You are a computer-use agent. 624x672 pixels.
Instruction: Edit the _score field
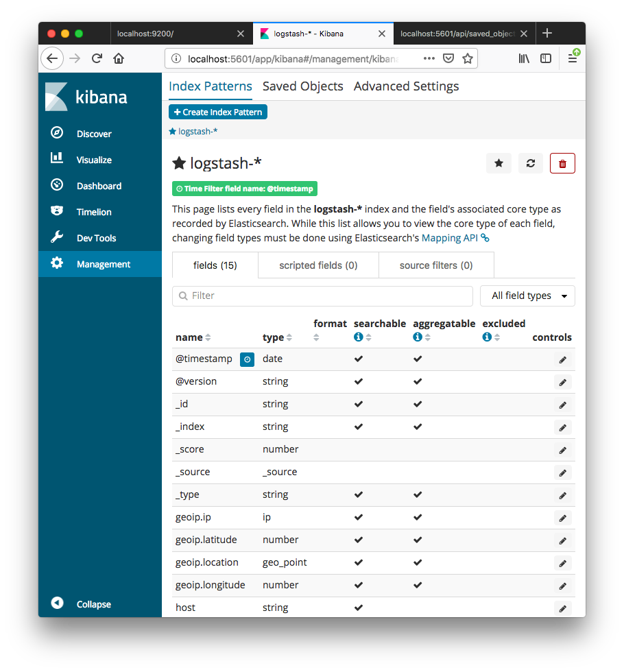(563, 450)
